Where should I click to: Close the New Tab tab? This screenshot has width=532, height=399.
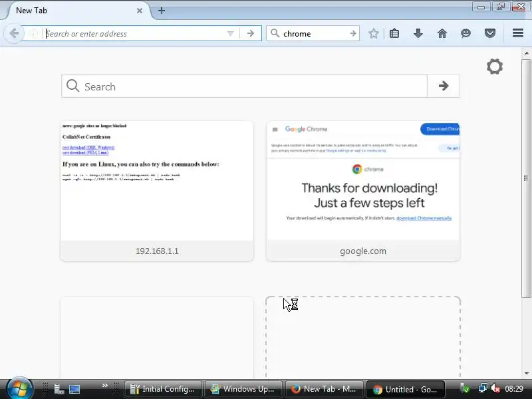pos(140,11)
